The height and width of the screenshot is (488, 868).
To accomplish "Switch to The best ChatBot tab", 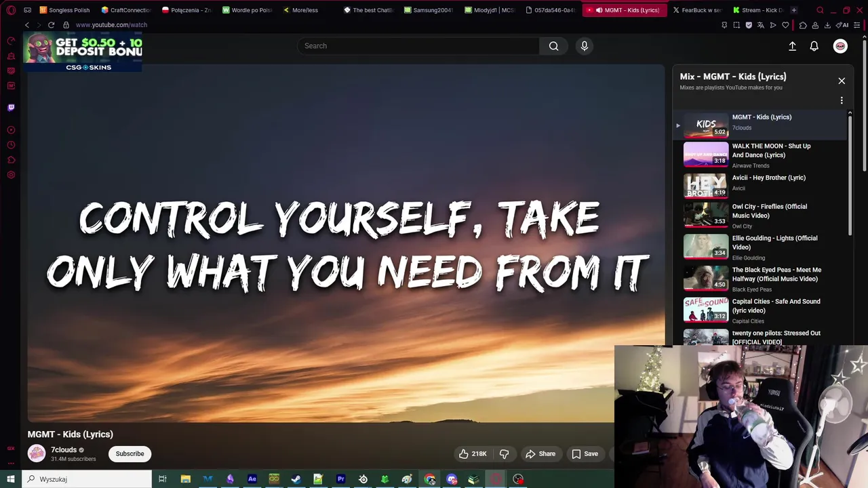I will point(368,10).
